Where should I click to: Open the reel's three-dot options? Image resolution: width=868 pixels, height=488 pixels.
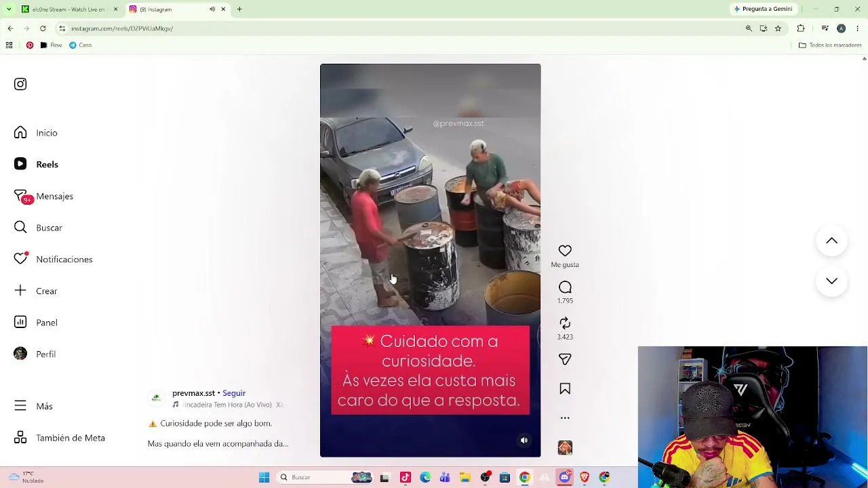[565, 418]
